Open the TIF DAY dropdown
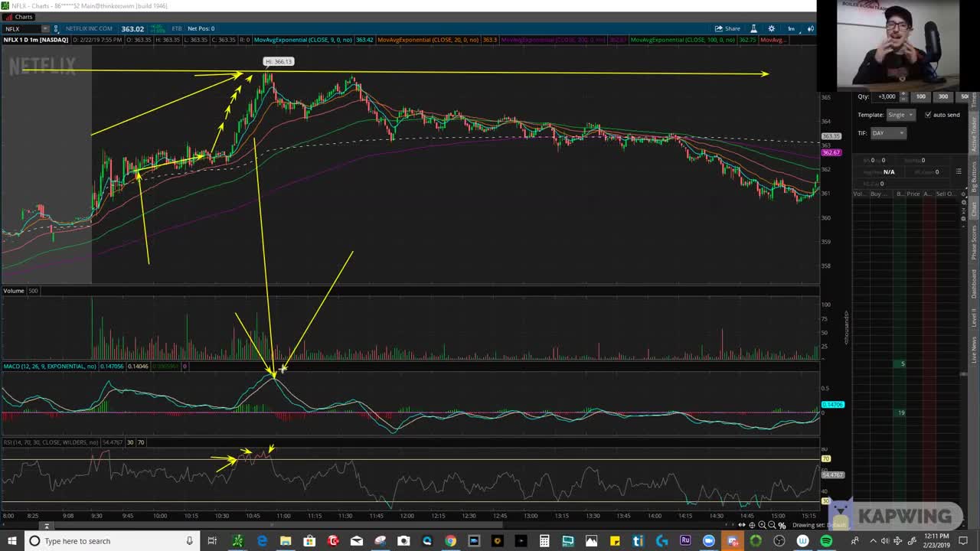980x551 pixels. point(888,133)
